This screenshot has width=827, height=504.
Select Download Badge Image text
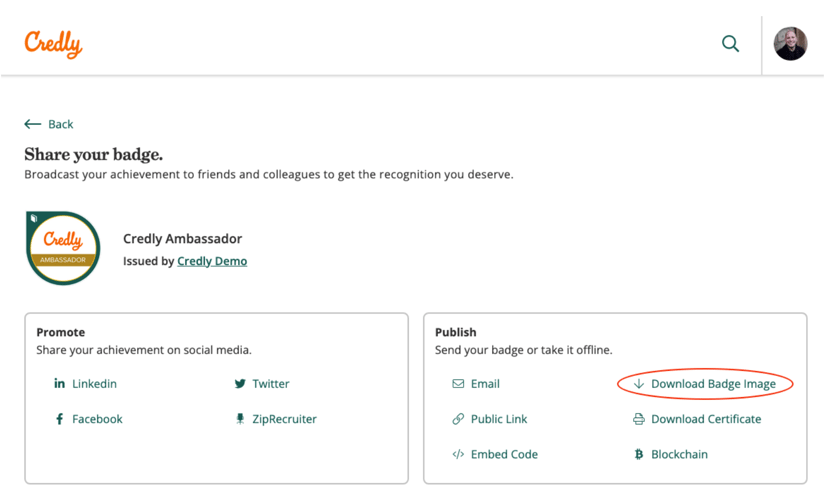[713, 384]
